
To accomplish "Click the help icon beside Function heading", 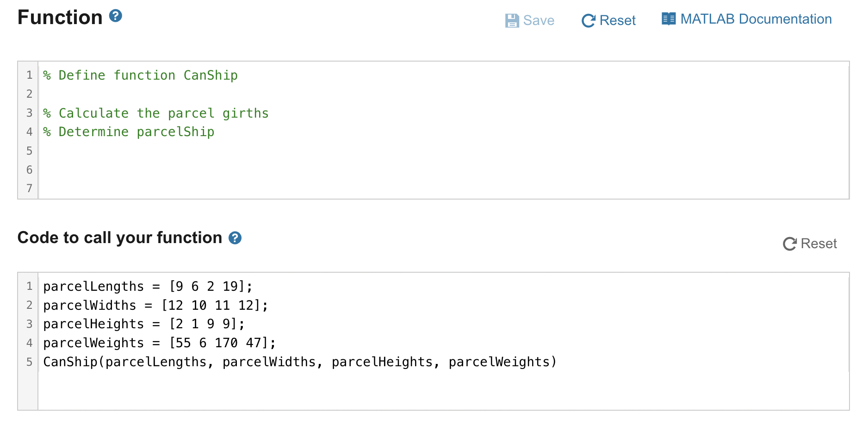I will (x=115, y=16).
